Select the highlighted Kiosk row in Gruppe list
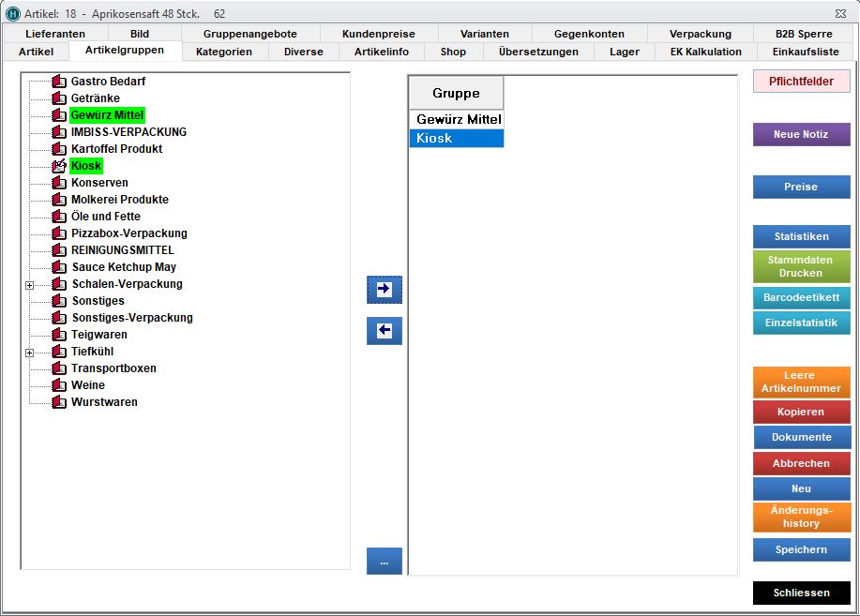 coord(456,139)
